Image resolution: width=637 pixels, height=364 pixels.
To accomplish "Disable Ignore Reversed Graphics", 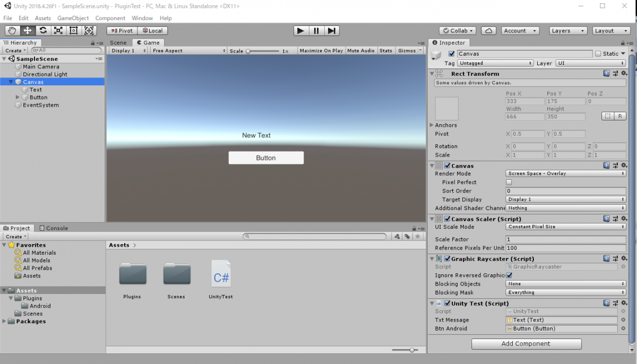I will tap(509, 275).
